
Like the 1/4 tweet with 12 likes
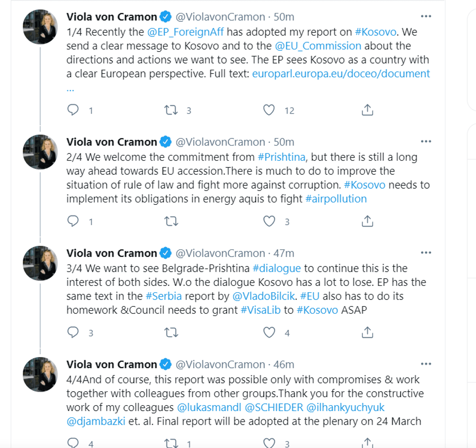[x=269, y=110]
